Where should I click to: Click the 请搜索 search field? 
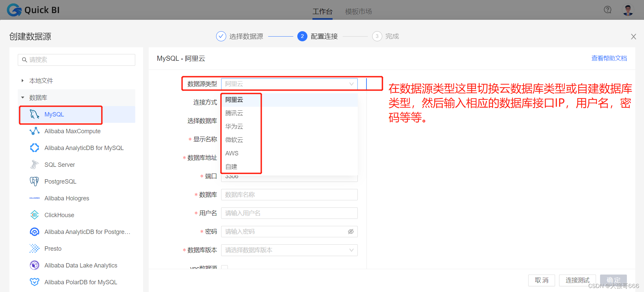tap(77, 60)
